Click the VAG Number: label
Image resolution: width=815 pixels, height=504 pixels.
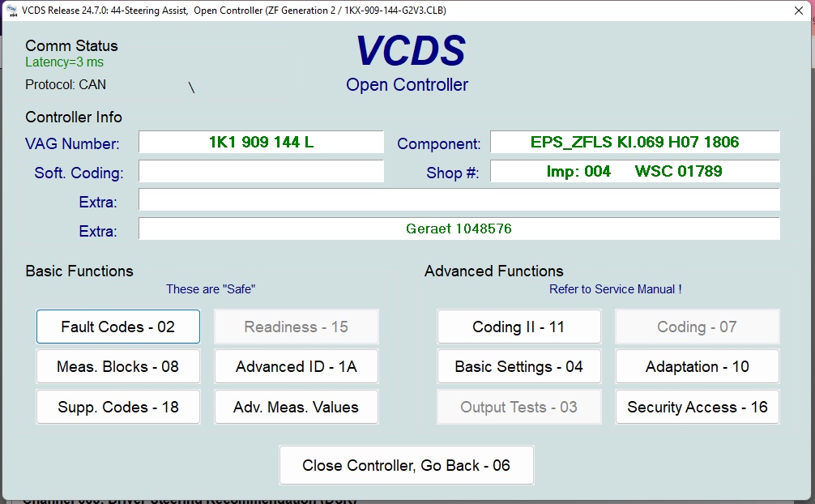point(72,143)
